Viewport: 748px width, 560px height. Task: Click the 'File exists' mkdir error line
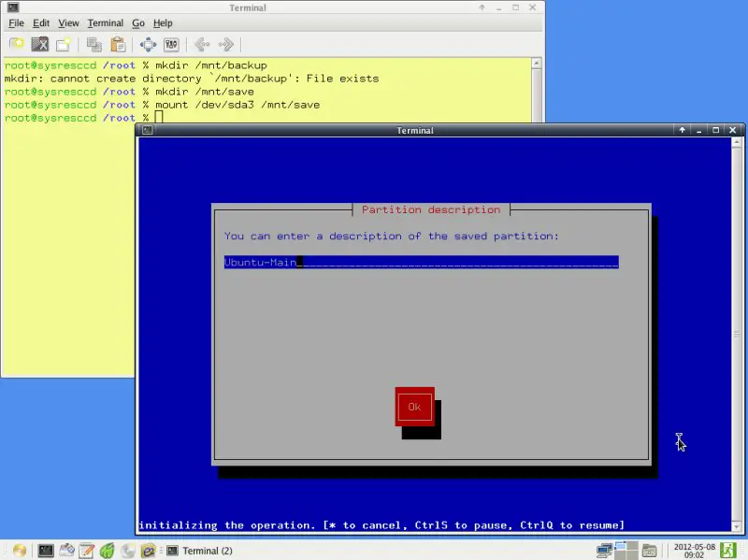(192, 79)
